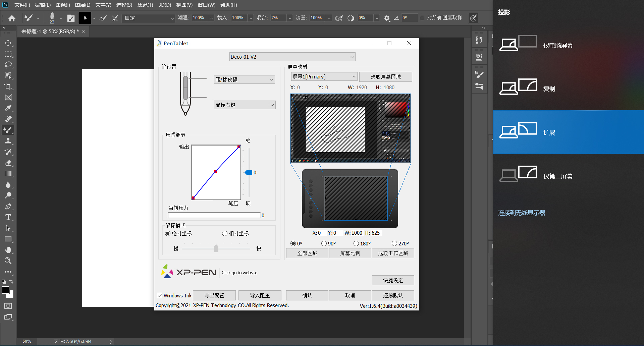The width and height of the screenshot is (644, 346).
Task: Select the Gradient tool
Action: (x=8, y=174)
